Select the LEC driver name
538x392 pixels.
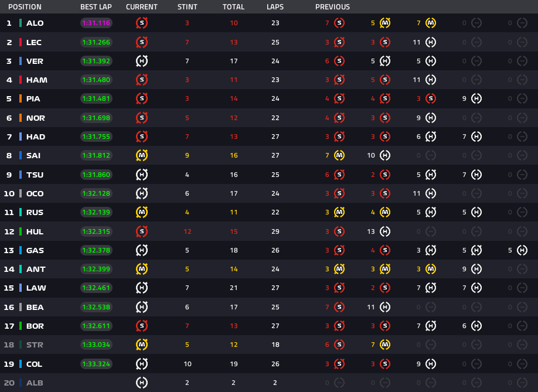click(34, 42)
